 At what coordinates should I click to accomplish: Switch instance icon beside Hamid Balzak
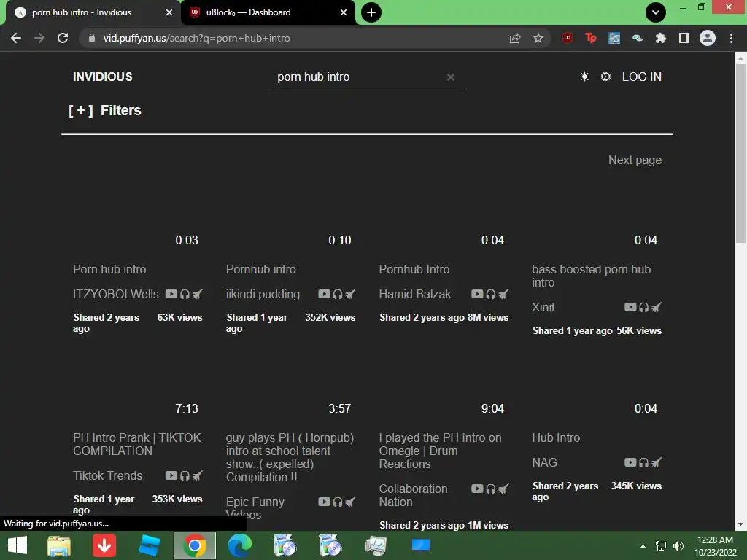click(x=503, y=295)
